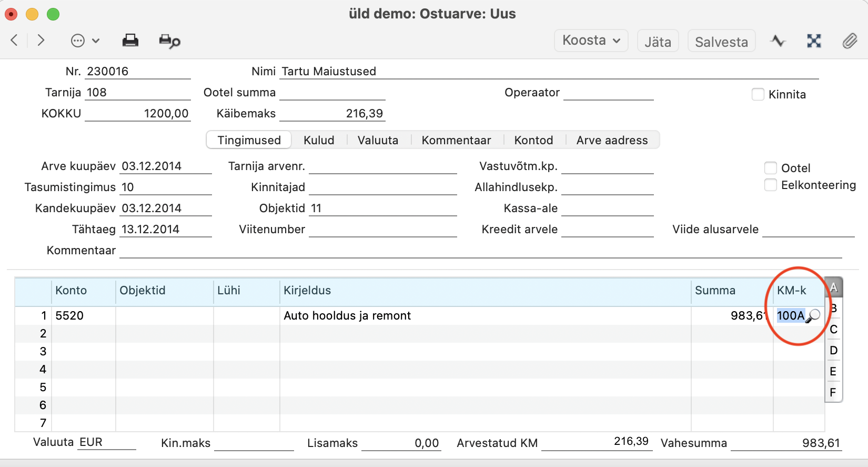The width and height of the screenshot is (868, 467).
Task: Focus the Operaator field
Action: tap(608, 92)
